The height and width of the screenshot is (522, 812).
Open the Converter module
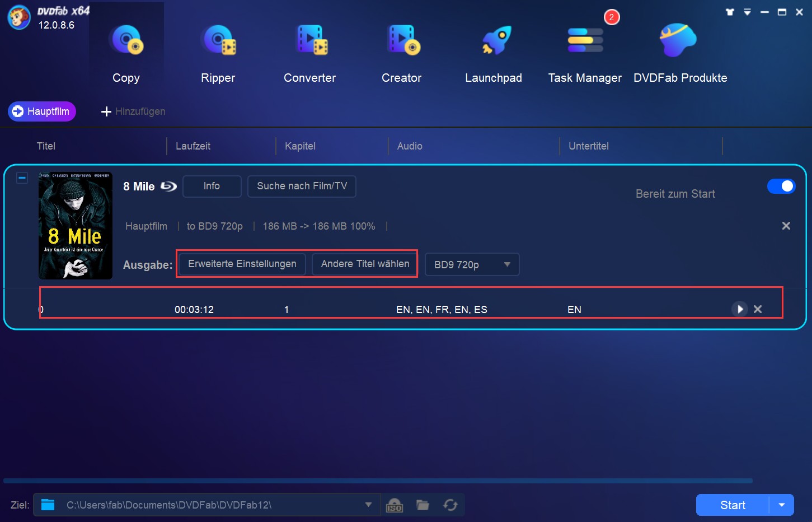(310, 54)
